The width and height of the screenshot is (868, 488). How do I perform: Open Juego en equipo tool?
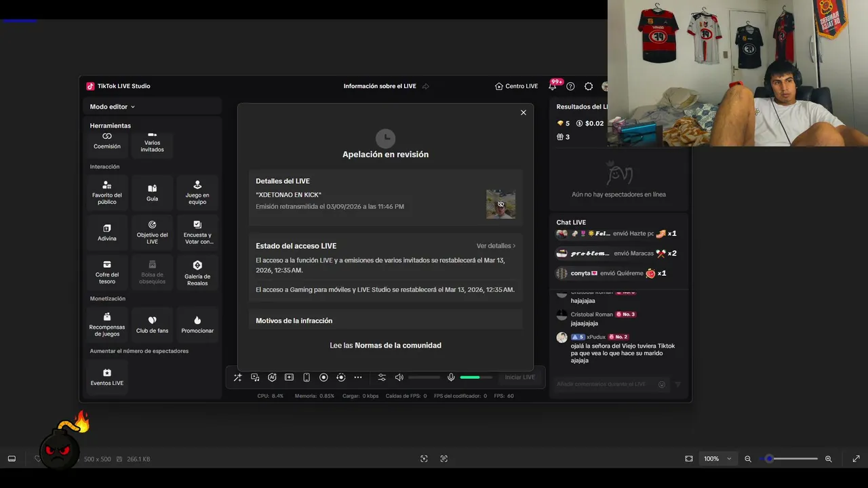pos(197,192)
